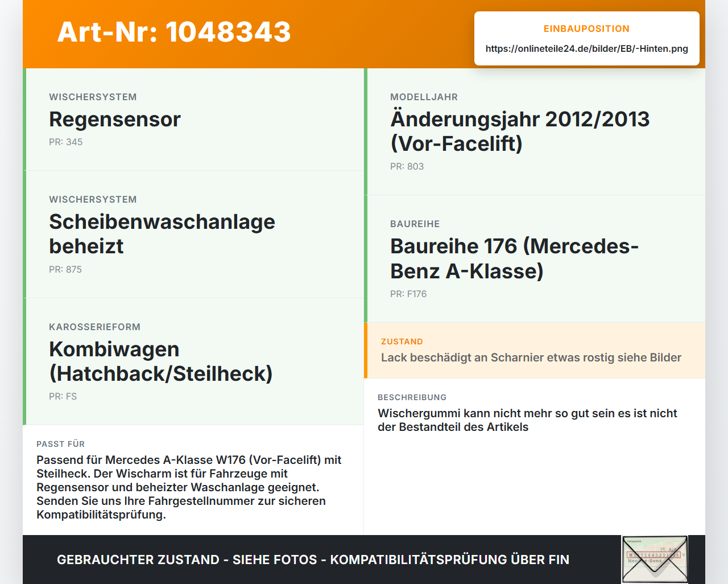Select the Baureihe 176 (Mercedes-Benz A-Klasse) title
Image resolution: width=728 pixels, height=584 pixels.
tap(515, 258)
